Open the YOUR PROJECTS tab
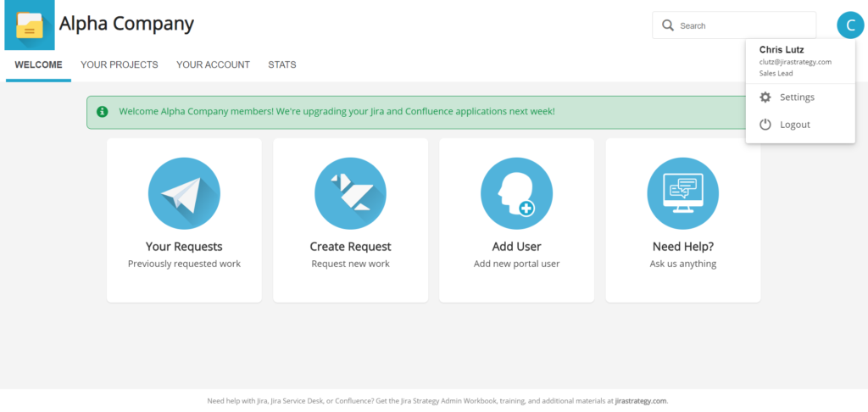Viewport: 868px width, 412px height. tap(120, 64)
